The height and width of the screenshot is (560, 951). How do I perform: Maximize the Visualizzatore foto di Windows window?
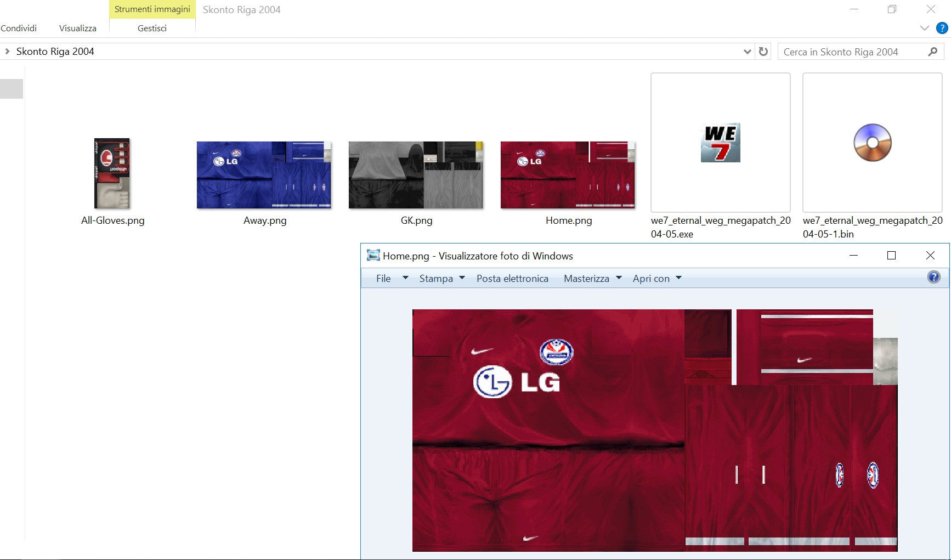click(x=891, y=256)
